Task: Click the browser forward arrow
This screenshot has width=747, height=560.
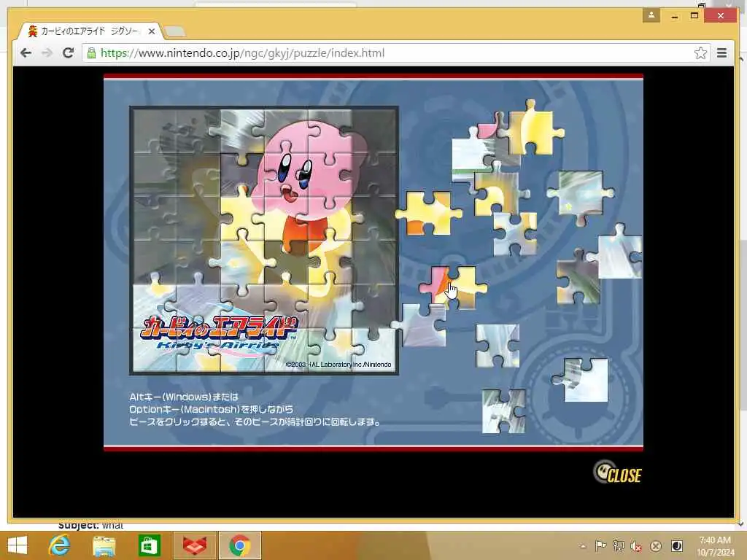Action: click(x=47, y=52)
